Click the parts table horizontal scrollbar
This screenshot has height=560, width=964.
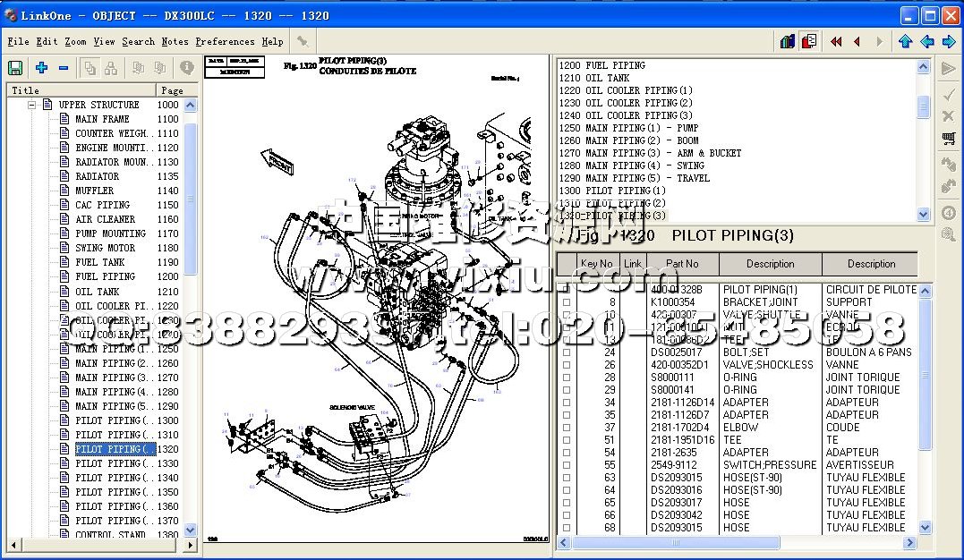click(734, 542)
